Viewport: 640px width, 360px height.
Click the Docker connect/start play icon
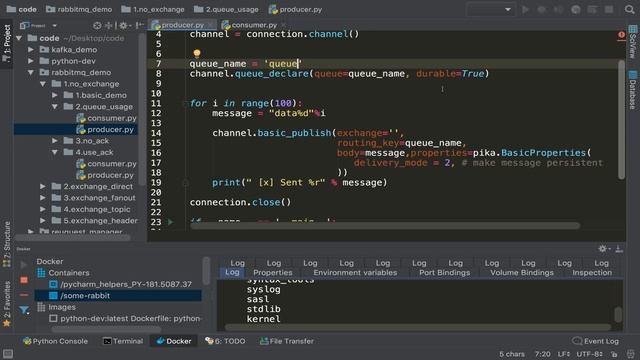click(x=24, y=264)
